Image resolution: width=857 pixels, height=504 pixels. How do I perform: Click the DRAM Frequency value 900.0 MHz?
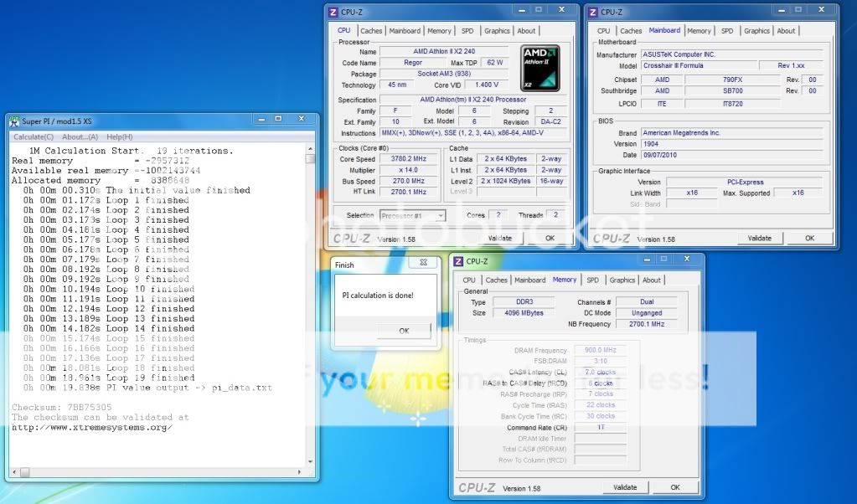(600, 350)
